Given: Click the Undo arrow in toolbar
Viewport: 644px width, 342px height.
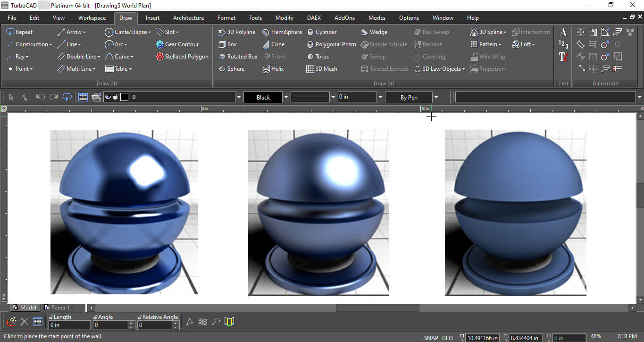Looking at the screenshot, I should (40, 97).
